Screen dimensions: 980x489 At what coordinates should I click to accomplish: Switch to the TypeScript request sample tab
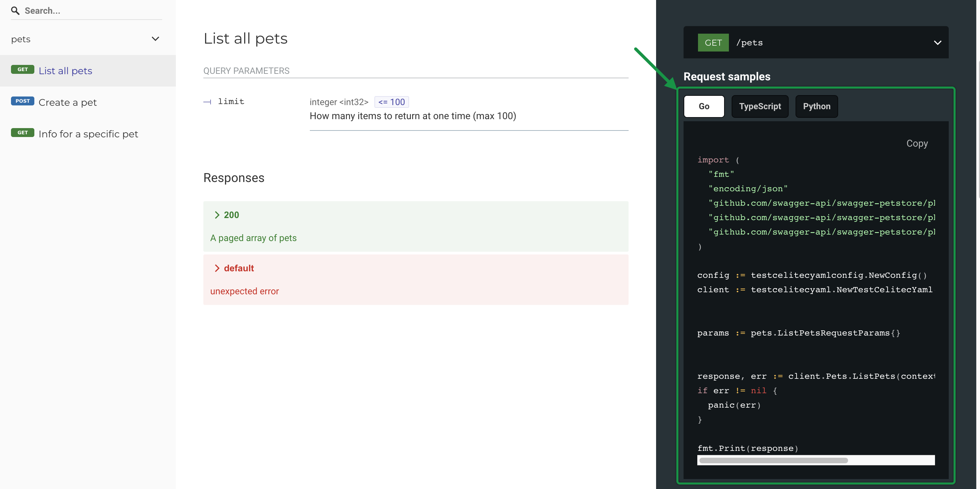click(760, 106)
